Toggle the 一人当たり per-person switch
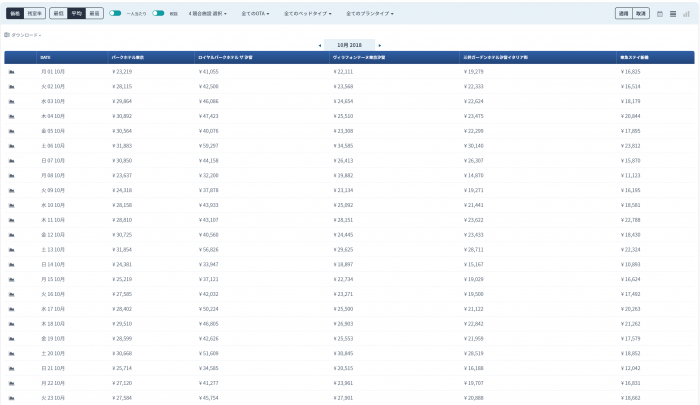This screenshot has width=700, height=405. tap(115, 13)
